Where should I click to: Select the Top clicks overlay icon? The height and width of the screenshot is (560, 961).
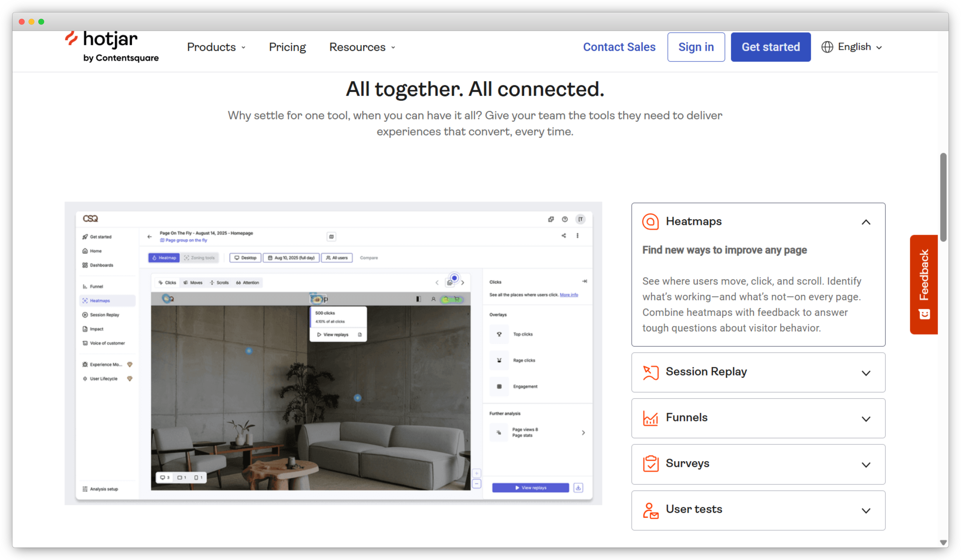[x=499, y=334]
